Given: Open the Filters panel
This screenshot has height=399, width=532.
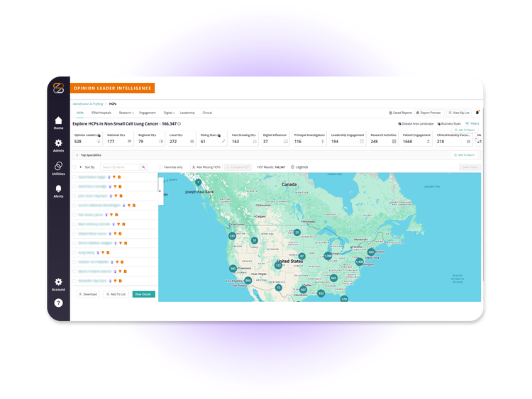Looking at the screenshot, I should pyautogui.click(x=472, y=124).
